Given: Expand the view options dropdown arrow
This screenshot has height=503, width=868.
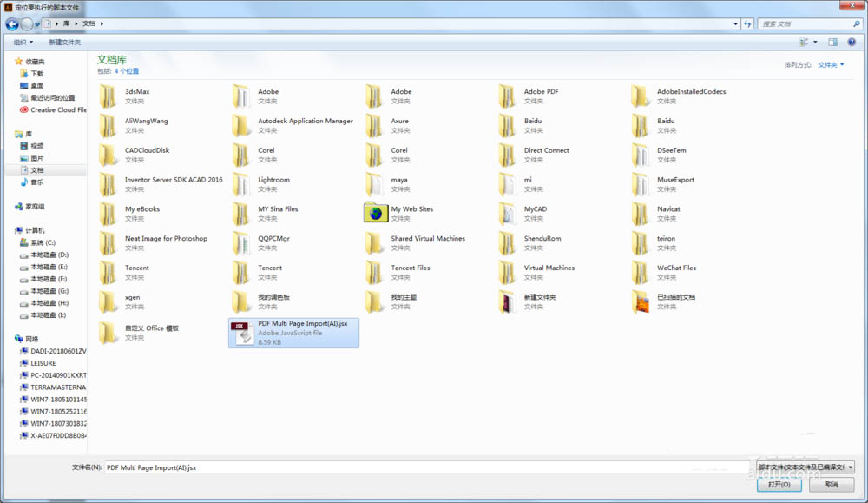Looking at the screenshot, I should (815, 42).
